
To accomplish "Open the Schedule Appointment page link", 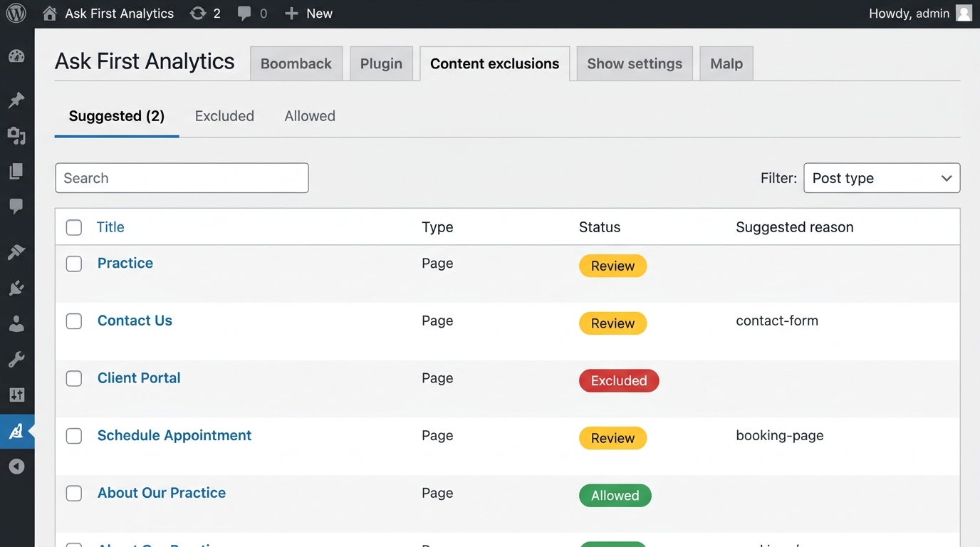I will 174,435.
